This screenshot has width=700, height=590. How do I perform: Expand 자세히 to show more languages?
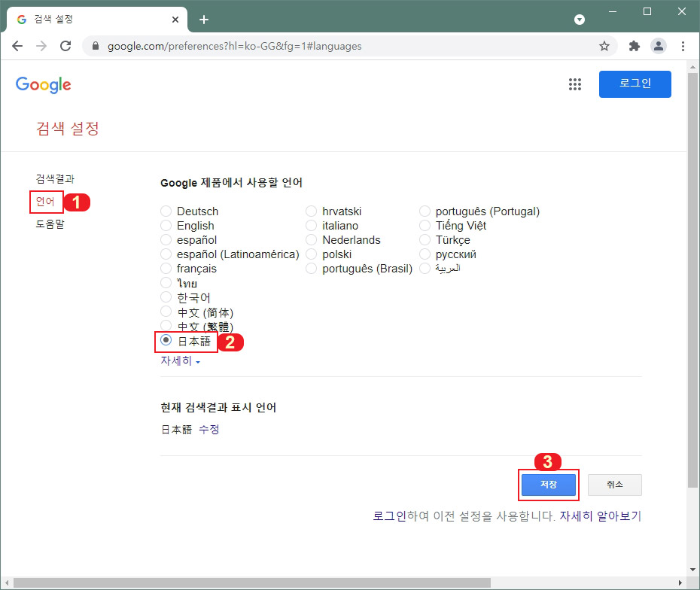tap(181, 360)
